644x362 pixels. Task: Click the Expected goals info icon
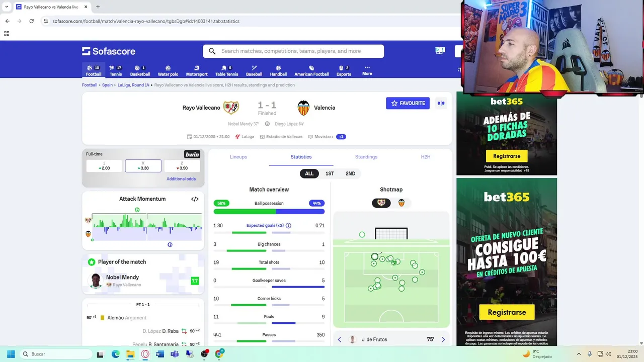pos(288,226)
